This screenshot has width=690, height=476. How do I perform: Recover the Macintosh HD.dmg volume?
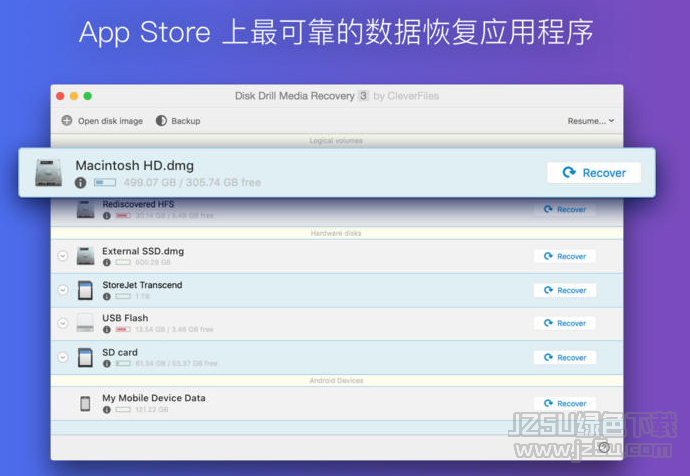click(x=594, y=172)
